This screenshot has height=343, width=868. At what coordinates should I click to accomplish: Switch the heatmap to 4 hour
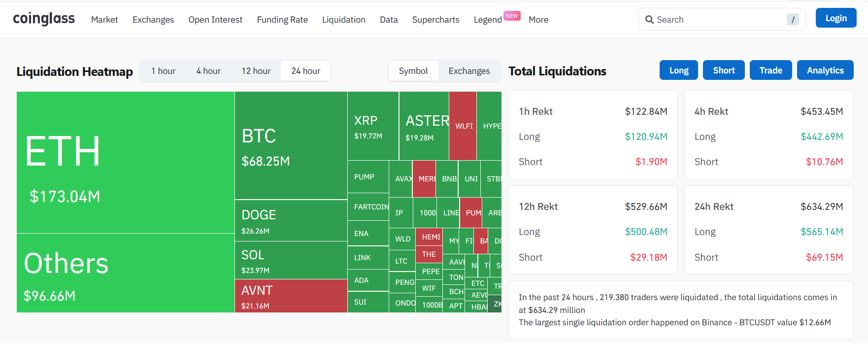click(208, 71)
